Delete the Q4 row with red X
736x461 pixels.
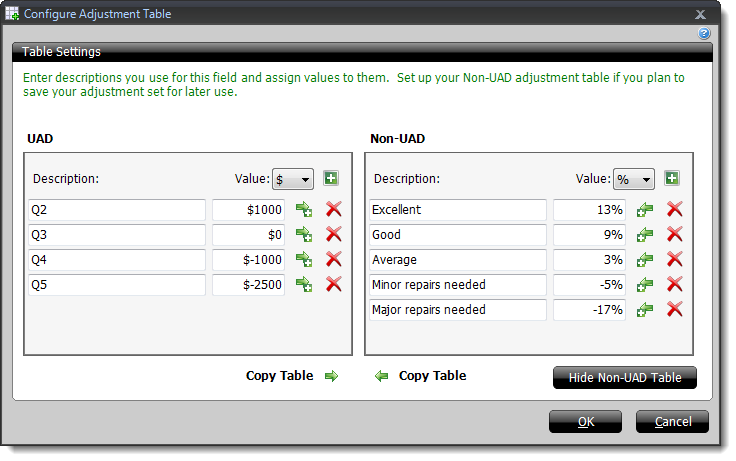[x=334, y=260]
